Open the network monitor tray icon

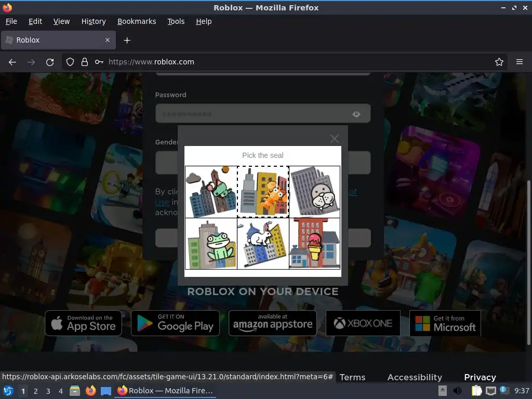click(x=490, y=391)
